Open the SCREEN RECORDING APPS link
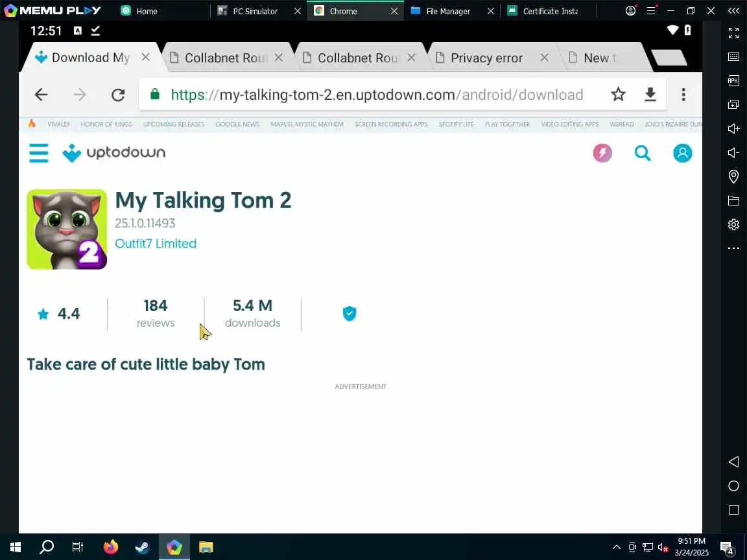This screenshot has height=560, width=747. tap(391, 124)
